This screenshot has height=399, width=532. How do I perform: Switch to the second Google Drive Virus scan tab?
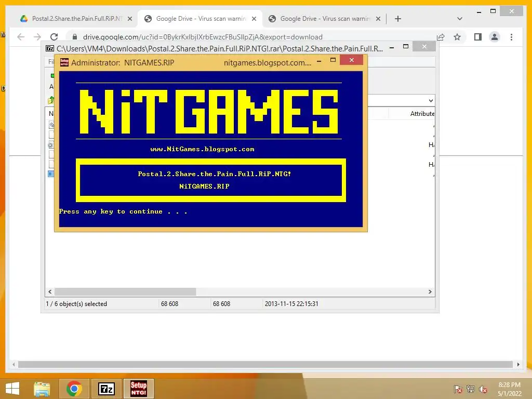click(200, 19)
